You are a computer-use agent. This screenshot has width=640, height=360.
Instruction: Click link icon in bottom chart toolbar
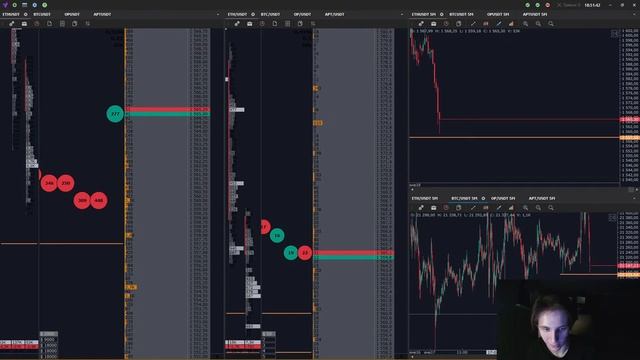tap(421, 208)
